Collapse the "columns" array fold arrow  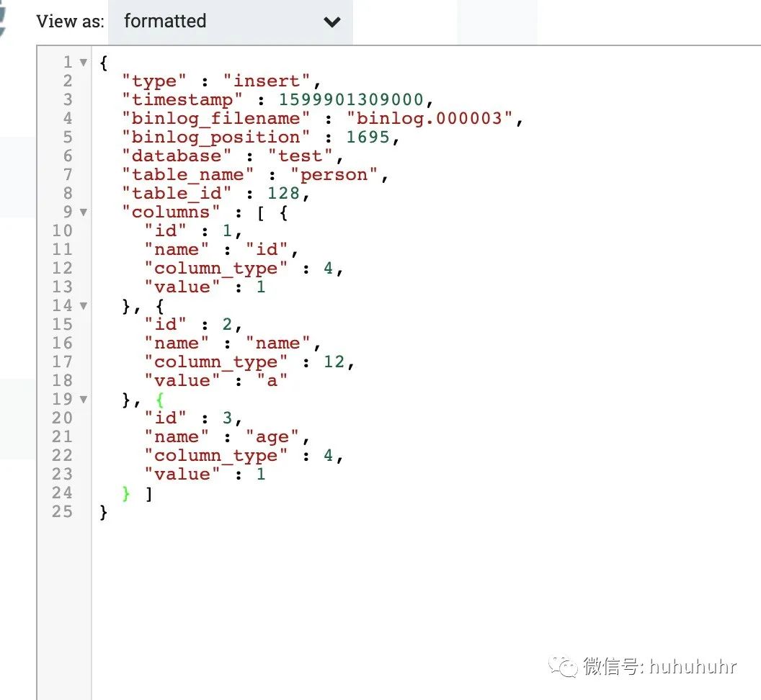click(x=84, y=212)
